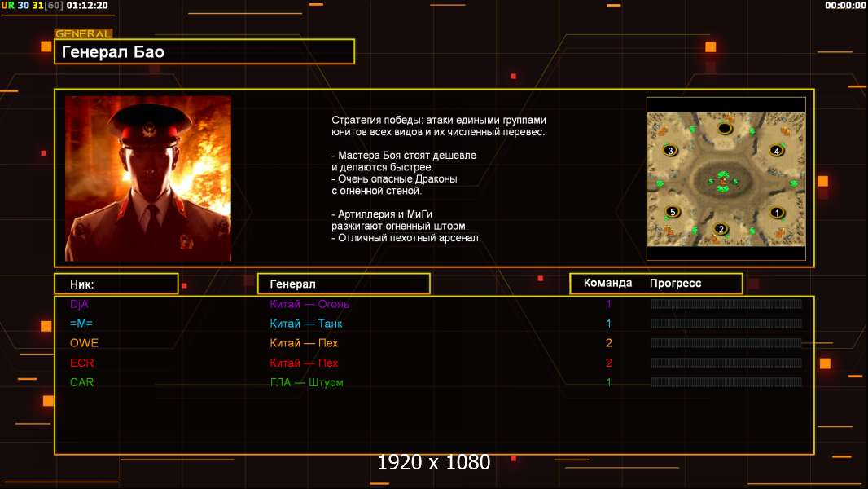Image resolution: width=868 pixels, height=489 pixels.
Task: Click DjA's team number 1
Action: point(608,304)
